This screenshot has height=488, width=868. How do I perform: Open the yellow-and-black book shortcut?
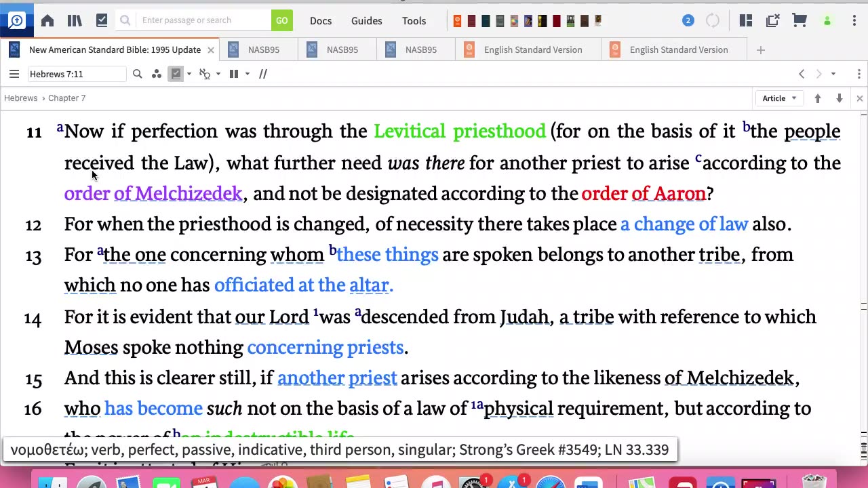542,21
